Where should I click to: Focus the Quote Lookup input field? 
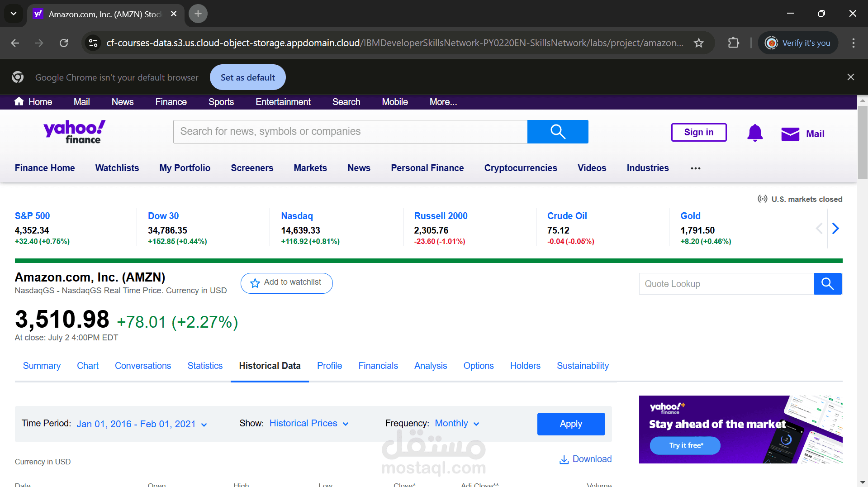[726, 284]
